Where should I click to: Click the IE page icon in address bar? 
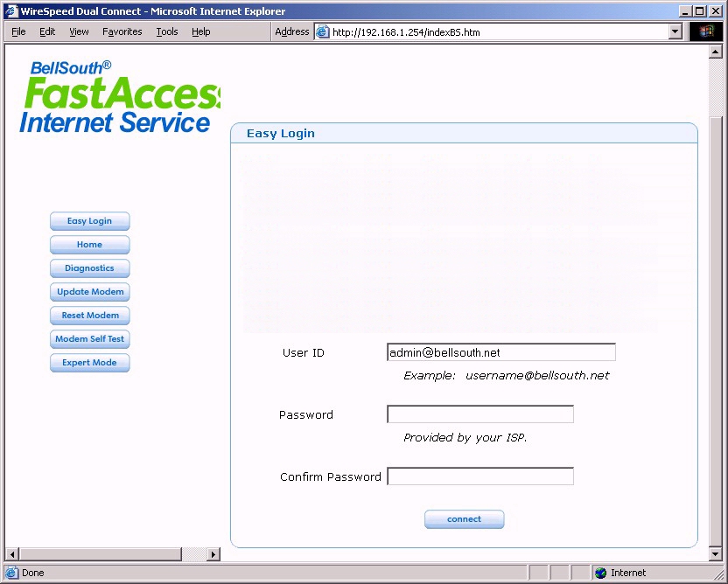click(x=323, y=32)
